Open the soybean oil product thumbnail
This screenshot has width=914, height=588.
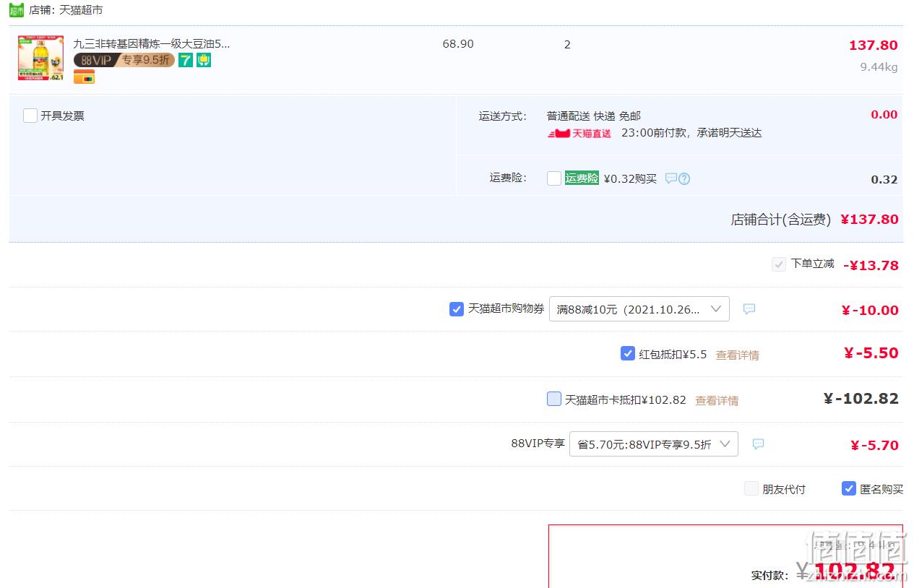[x=40, y=58]
